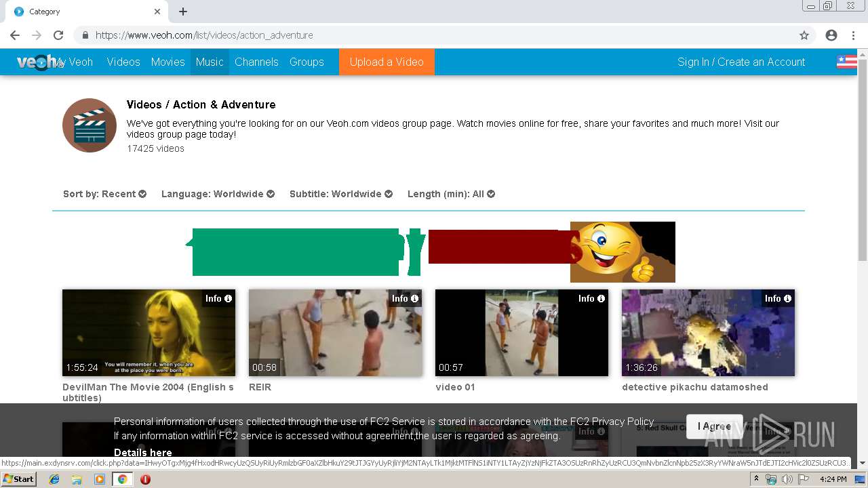
Task: Click red Opera-style icon in taskbar
Action: tap(145, 479)
